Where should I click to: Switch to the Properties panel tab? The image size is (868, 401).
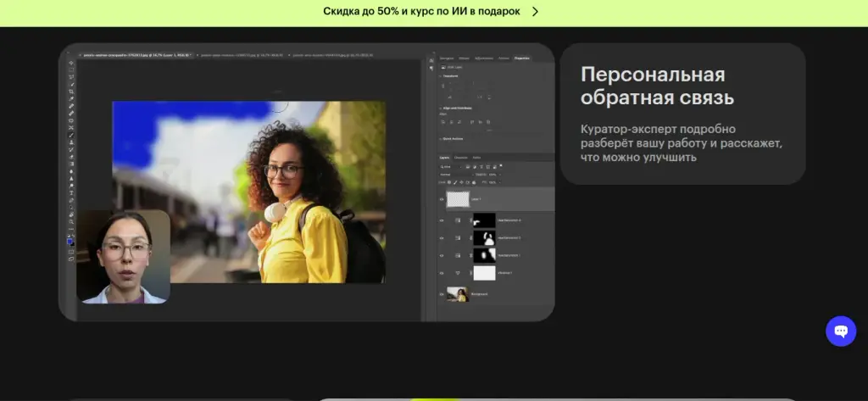pyautogui.click(x=522, y=58)
